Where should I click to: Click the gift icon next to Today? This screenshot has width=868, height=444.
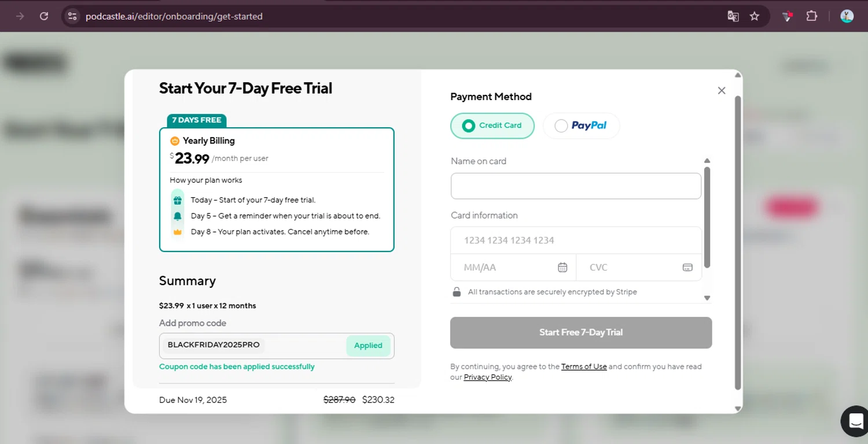[x=178, y=200]
